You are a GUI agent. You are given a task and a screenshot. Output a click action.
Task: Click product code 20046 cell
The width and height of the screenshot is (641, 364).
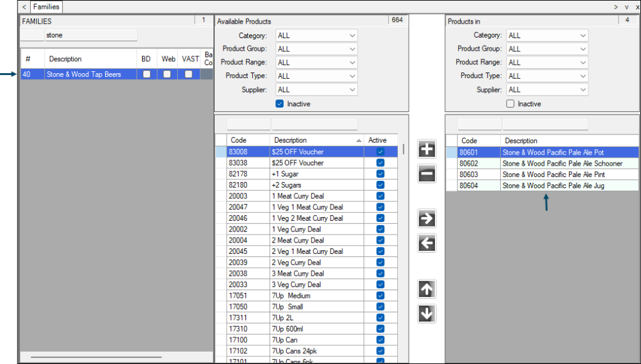point(248,218)
